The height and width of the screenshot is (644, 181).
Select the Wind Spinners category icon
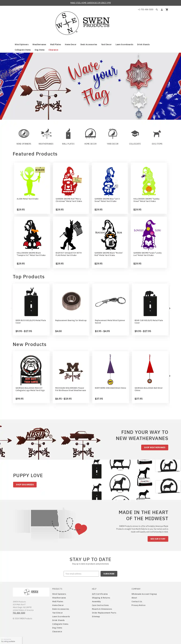[x=24, y=134]
